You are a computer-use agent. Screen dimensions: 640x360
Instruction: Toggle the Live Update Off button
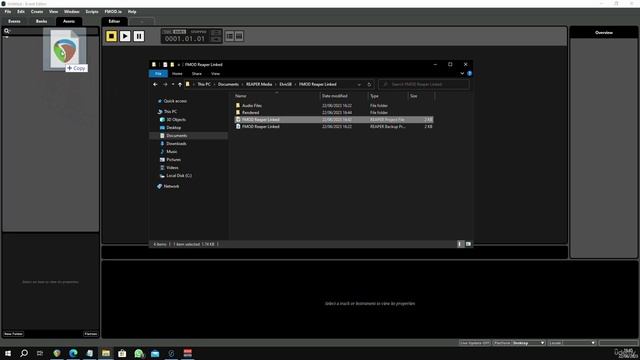474,343
